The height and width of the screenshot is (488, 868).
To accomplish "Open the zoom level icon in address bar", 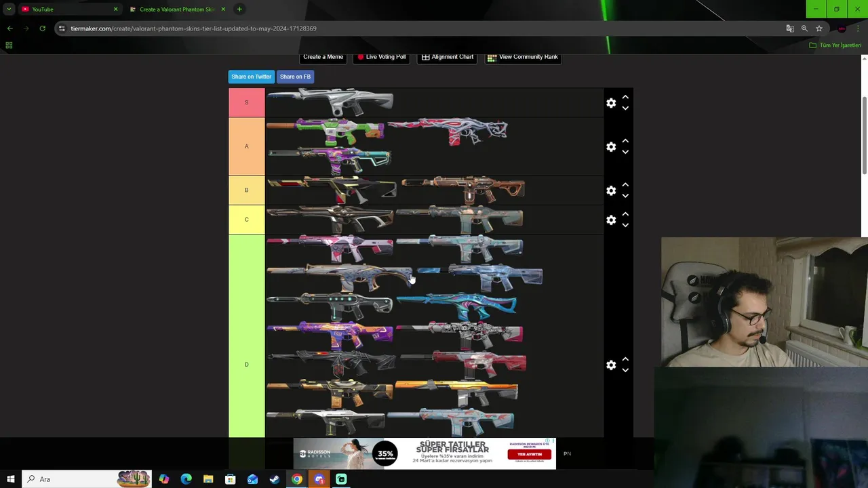I will pos(804,28).
